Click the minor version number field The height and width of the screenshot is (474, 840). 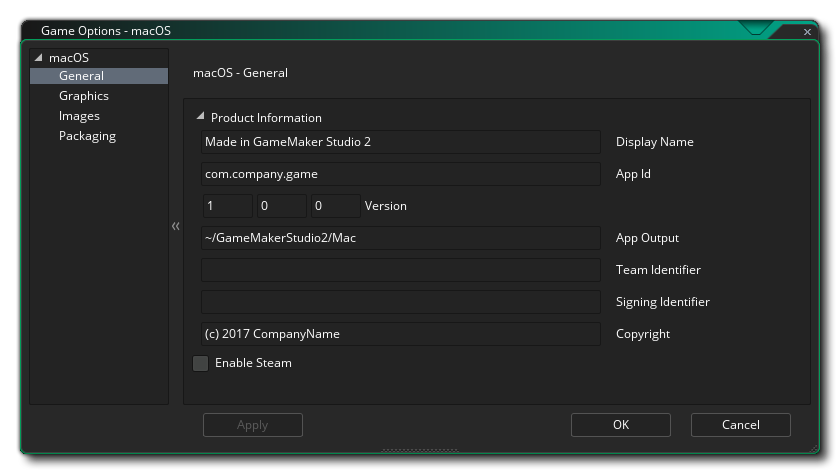281,206
